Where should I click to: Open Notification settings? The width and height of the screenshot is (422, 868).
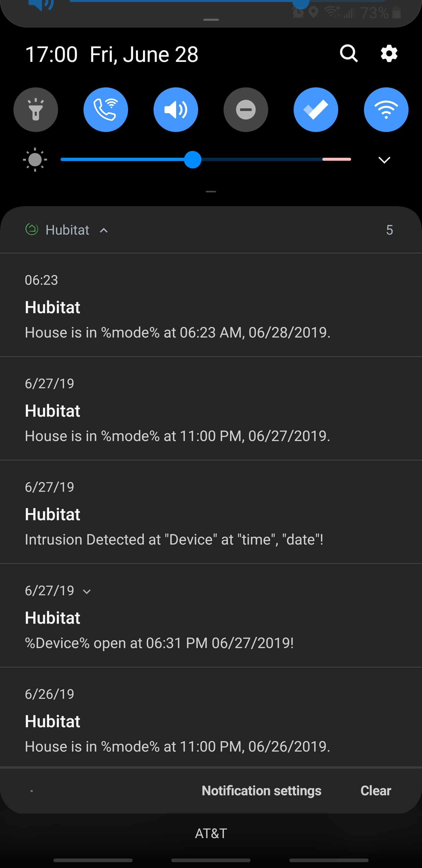coord(261,791)
